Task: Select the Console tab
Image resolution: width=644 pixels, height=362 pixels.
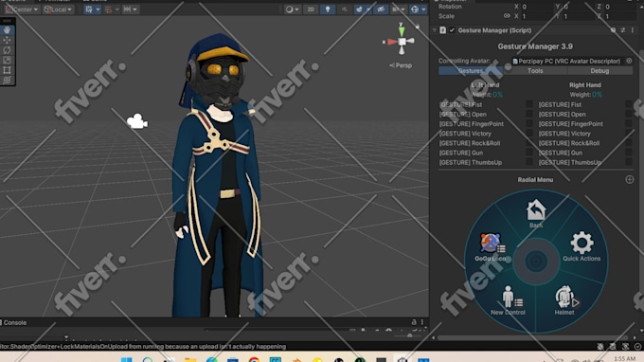Action: (13, 322)
